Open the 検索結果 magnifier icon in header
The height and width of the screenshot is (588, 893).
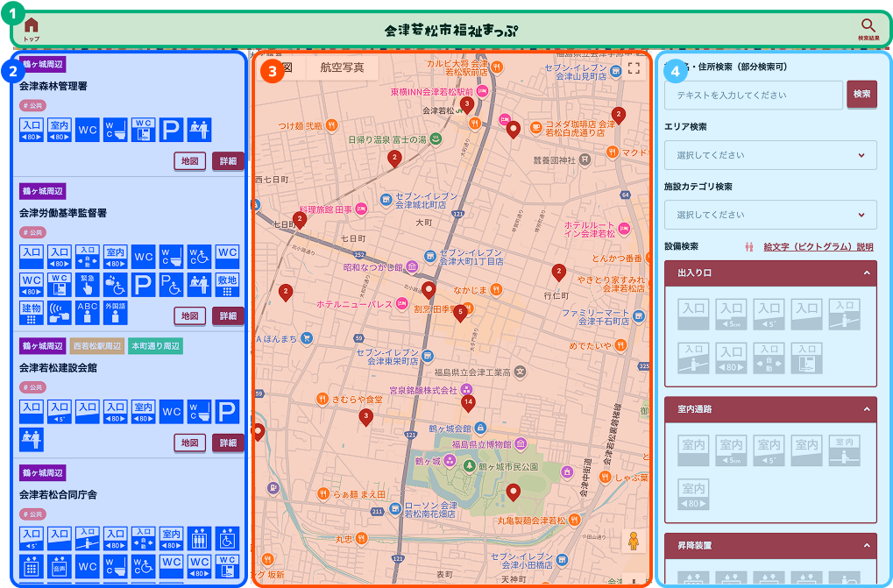[868, 30]
